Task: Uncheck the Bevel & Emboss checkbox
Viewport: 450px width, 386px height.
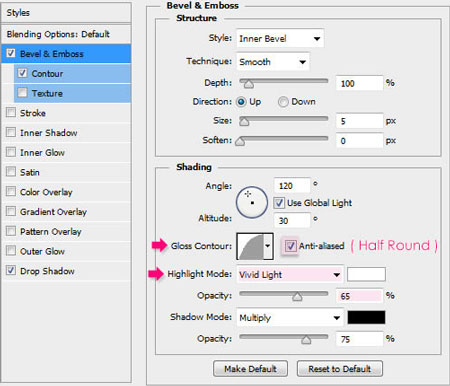Action: [x=11, y=53]
